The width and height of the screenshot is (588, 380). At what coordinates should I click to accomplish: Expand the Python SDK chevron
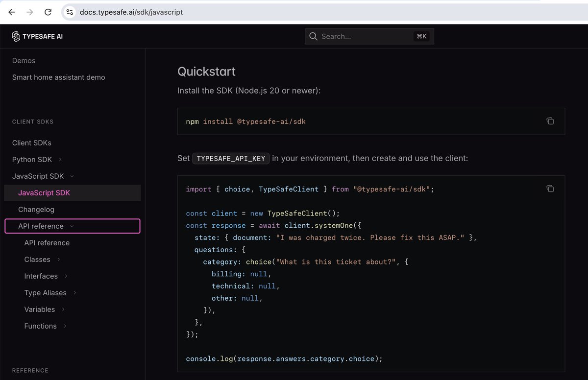pos(60,160)
